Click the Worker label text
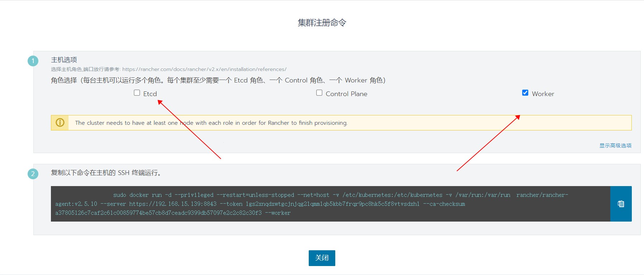The height and width of the screenshot is (275, 644). [x=543, y=94]
